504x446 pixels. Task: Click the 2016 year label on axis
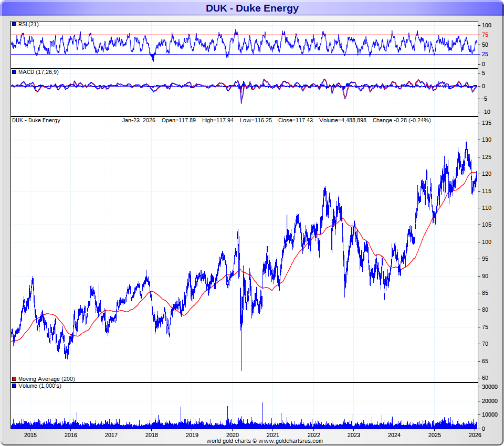tap(71, 435)
